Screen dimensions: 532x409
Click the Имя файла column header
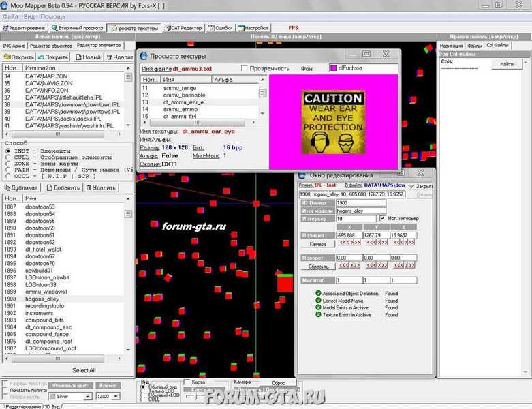(x=75, y=68)
